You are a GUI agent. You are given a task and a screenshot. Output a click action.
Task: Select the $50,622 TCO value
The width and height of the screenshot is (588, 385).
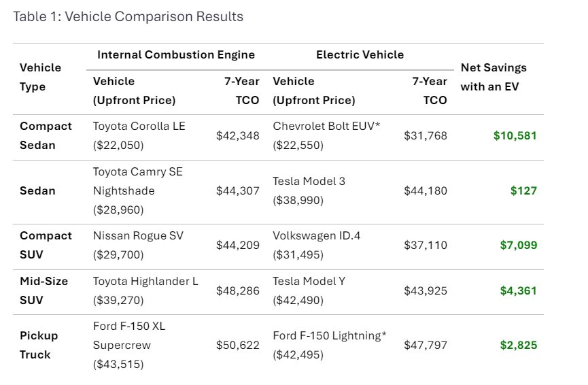(237, 345)
